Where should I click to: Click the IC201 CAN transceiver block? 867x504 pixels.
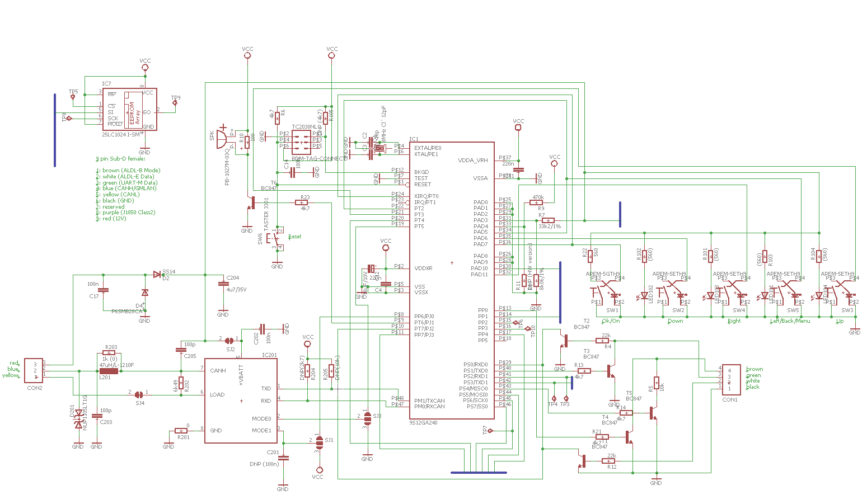pos(241,401)
